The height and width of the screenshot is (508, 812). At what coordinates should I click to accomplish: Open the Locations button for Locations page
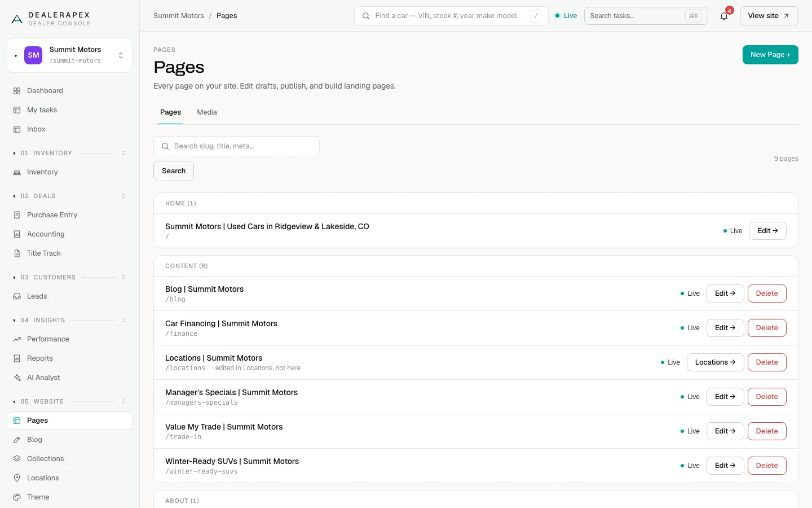(716, 362)
